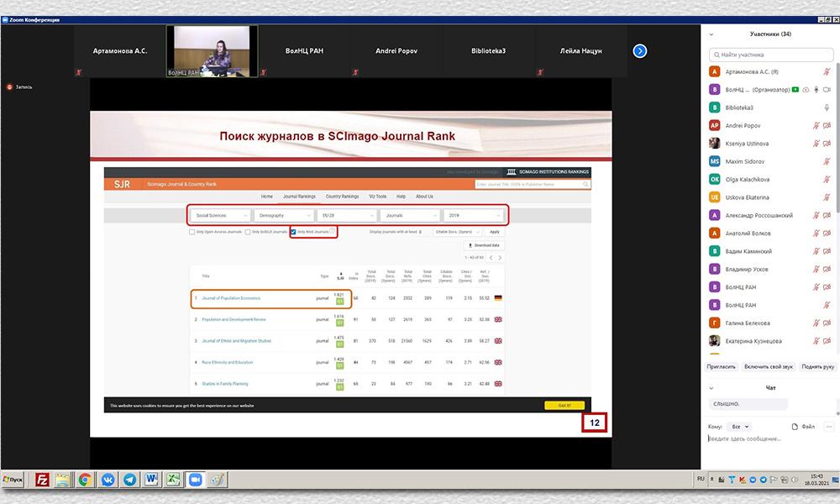Open Microsoft Word from the taskbar

coord(151,480)
